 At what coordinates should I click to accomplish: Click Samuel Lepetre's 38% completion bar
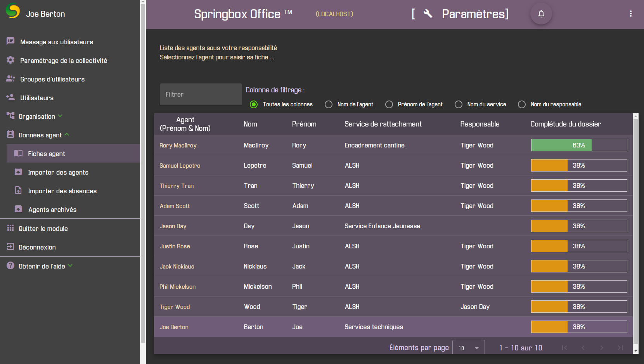point(579,165)
